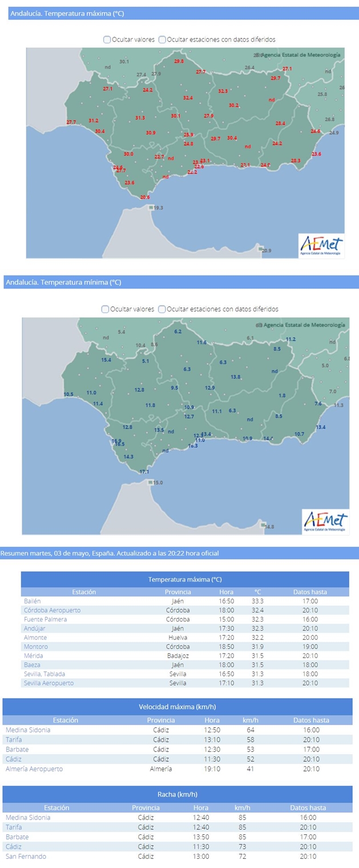Enable Ocultar valores on maximum temperature map
359x868 pixels.
[x=107, y=40]
